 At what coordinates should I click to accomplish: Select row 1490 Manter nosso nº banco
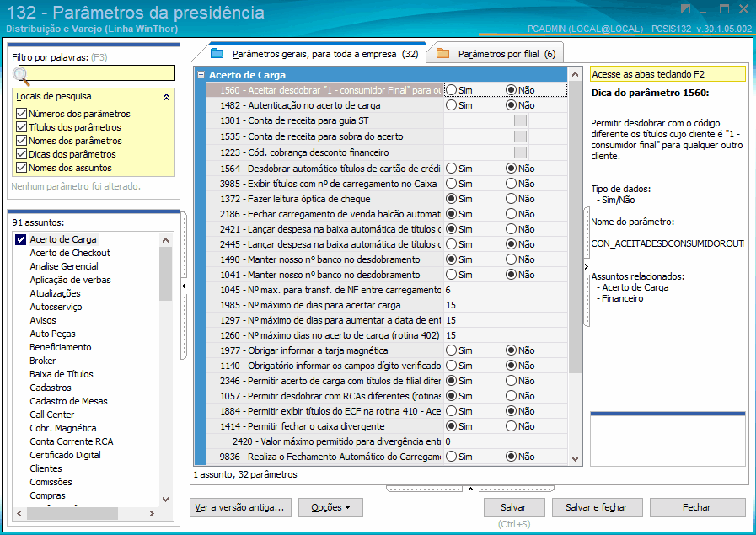(324, 259)
